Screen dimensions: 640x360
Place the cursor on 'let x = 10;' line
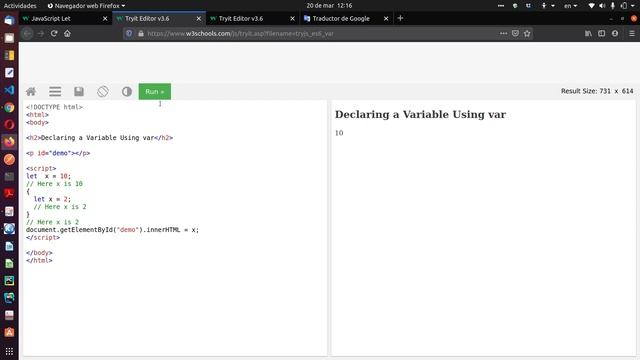[x=48, y=176]
